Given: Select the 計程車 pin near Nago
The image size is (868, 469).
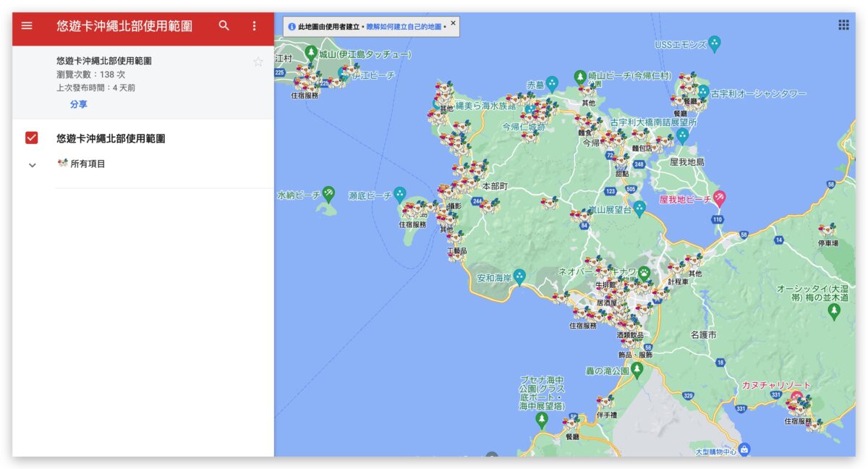Looking at the screenshot, I should point(676,269).
